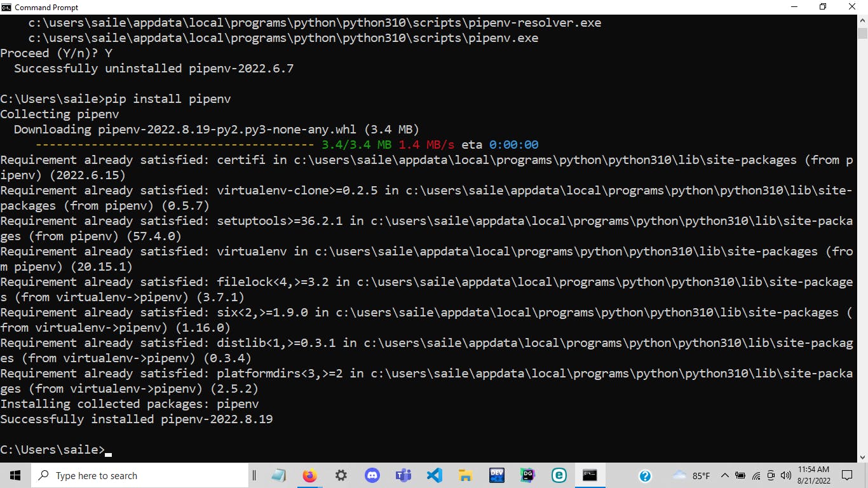Image resolution: width=868 pixels, height=488 pixels.
Task: Launch the Notepad-style app on taskbar
Action: 278,475
